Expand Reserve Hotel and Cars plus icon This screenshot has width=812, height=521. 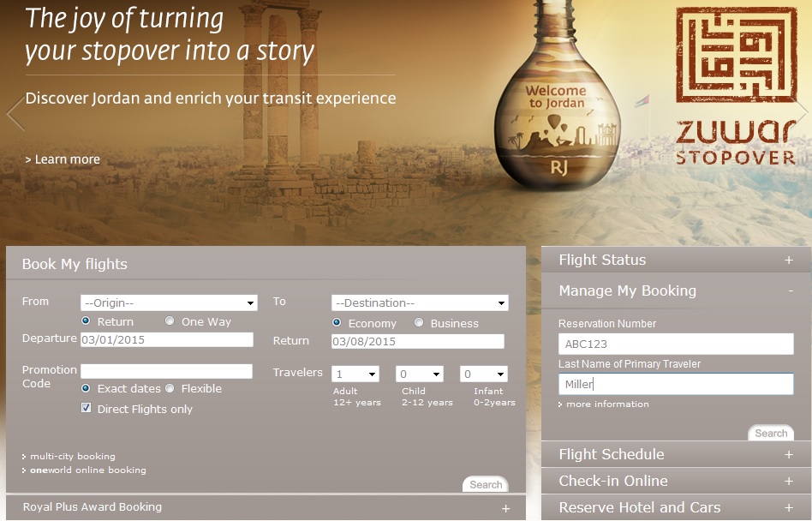(x=788, y=508)
